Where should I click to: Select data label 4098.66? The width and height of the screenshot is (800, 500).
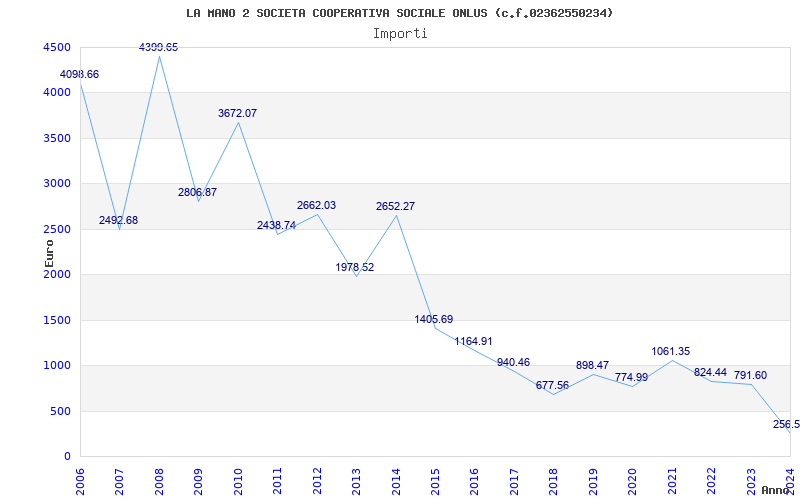[79, 74]
